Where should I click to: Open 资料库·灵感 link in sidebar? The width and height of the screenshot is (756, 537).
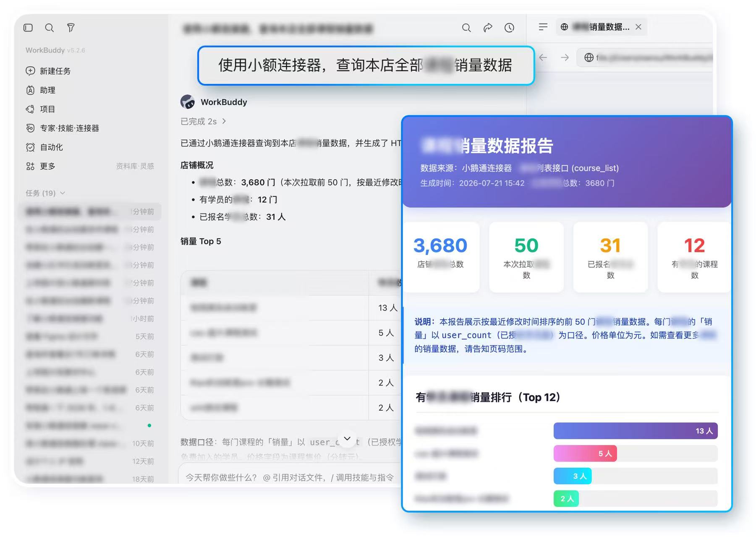[x=135, y=166]
